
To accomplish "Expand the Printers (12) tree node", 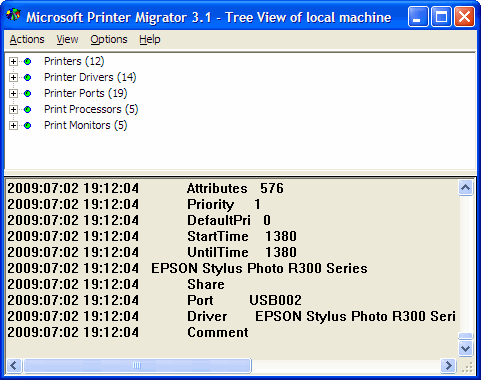I will pos(13,61).
